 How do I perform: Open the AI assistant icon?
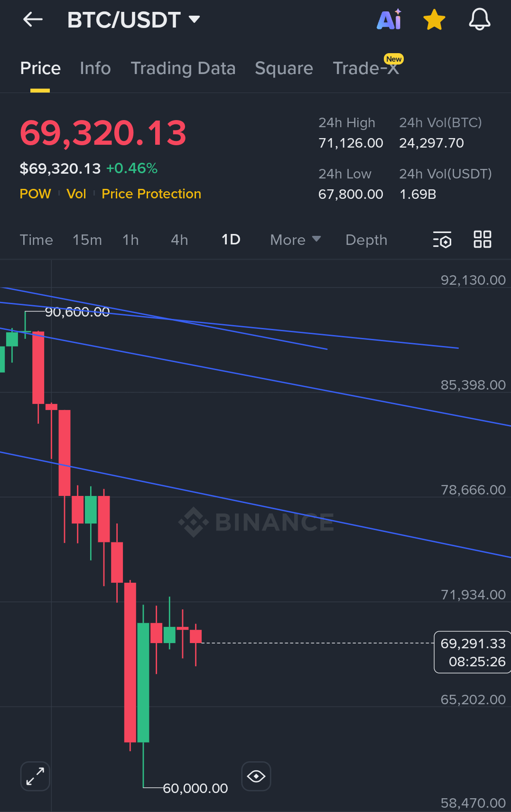[389, 20]
